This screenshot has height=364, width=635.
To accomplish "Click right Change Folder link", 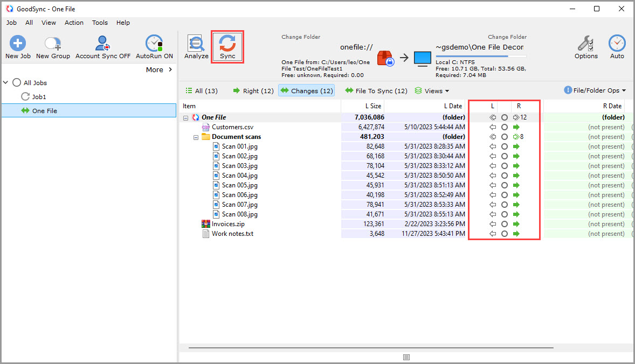I will click(507, 37).
